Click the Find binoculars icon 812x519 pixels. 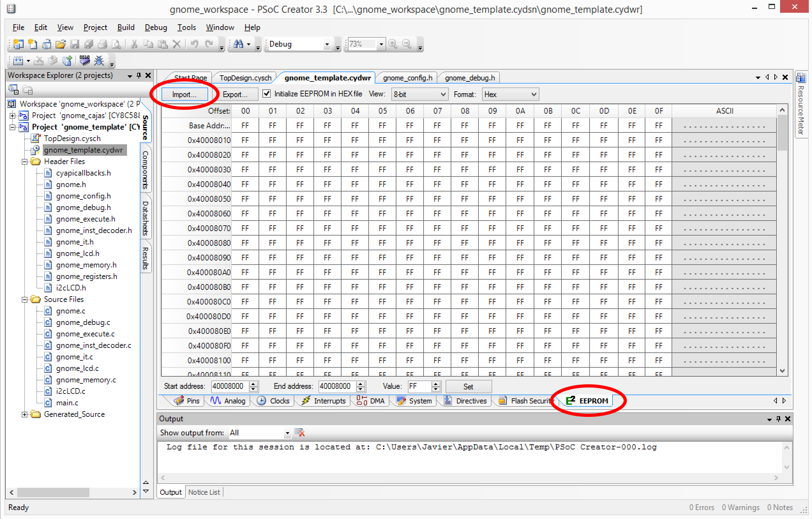[x=238, y=44]
